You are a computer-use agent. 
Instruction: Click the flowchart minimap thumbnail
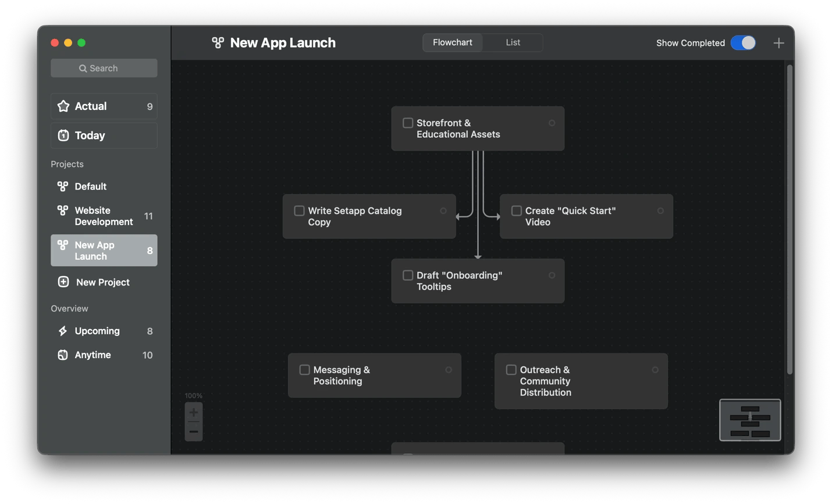(750, 420)
